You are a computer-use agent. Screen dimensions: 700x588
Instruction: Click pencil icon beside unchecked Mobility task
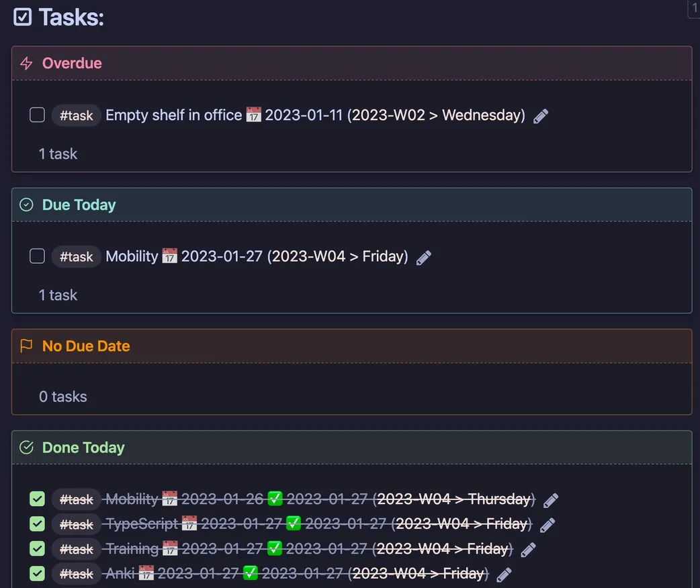click(424, 257)
